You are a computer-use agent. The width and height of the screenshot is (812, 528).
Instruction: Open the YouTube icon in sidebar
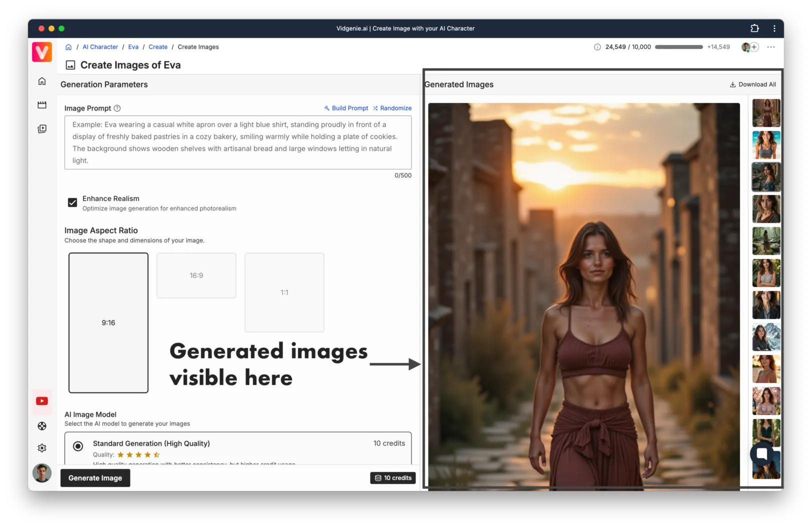(x=42, y=401)
